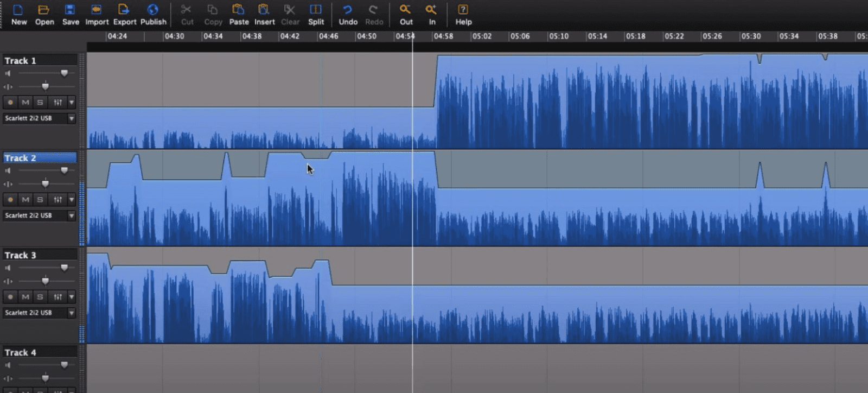Viewport: 868px width, 393px height.
Task: Mute Track 3 with M button
Action: coord(25,297)
